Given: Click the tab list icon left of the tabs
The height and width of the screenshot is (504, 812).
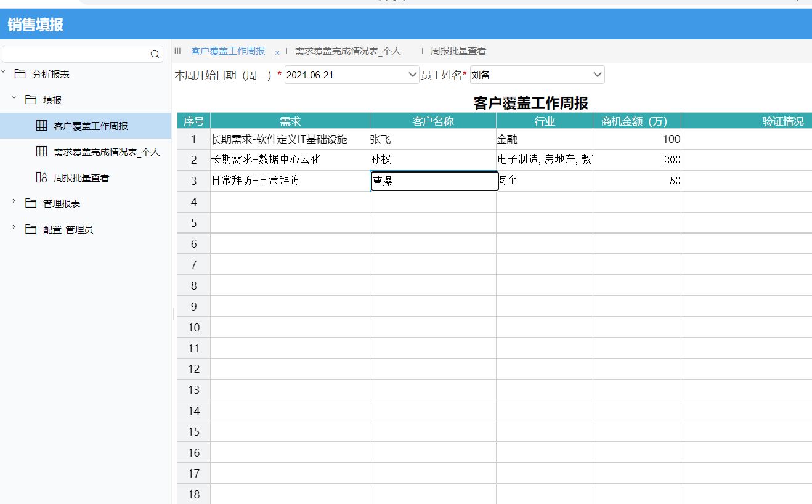Looking at the screenshot, I should coord(178,51).
